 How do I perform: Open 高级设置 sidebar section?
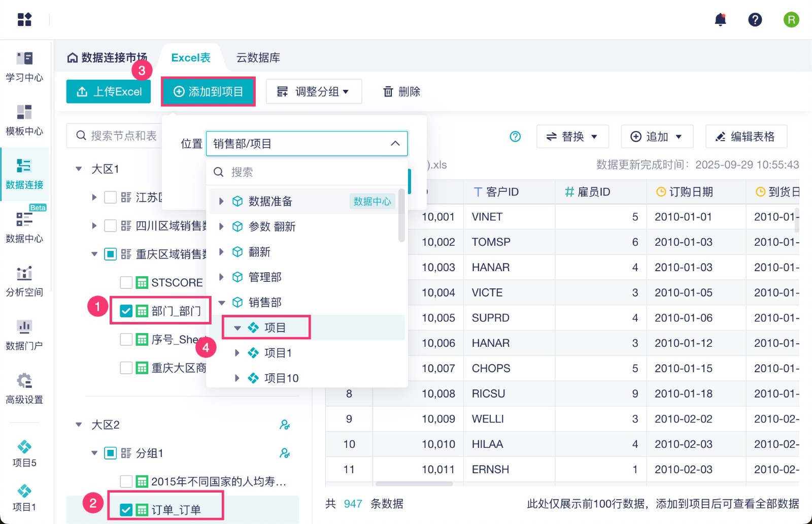pyautogui.click(x=24, y=389)
